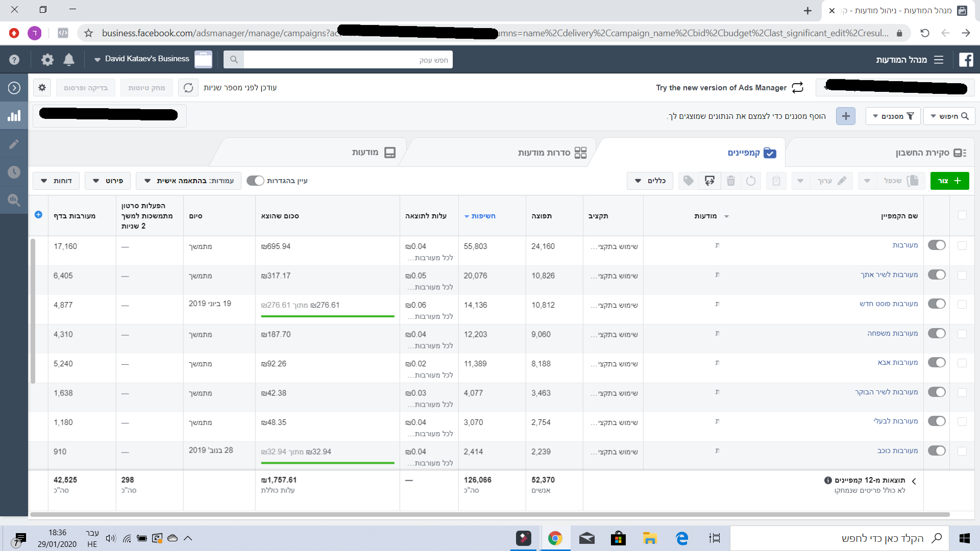This screenshot has height=551, width=980.
Task: Select the clock history sidebar icon
Action: [x=14, y=172]
